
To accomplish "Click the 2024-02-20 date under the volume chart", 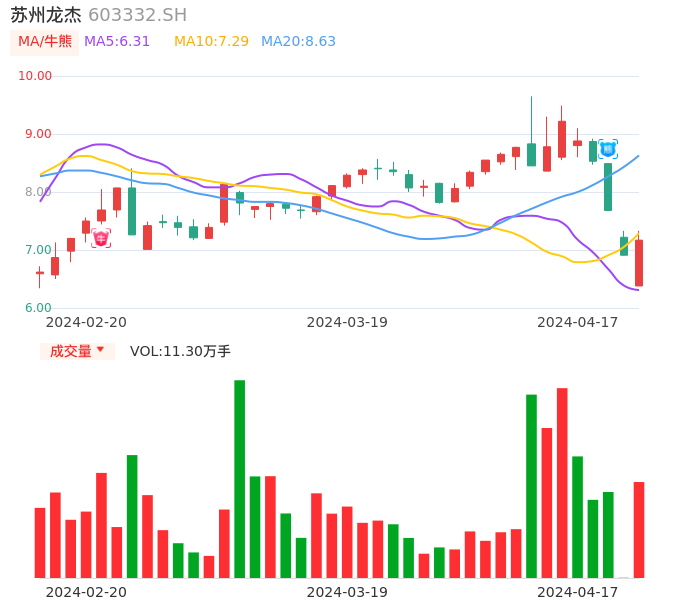I will pos(86,592).
